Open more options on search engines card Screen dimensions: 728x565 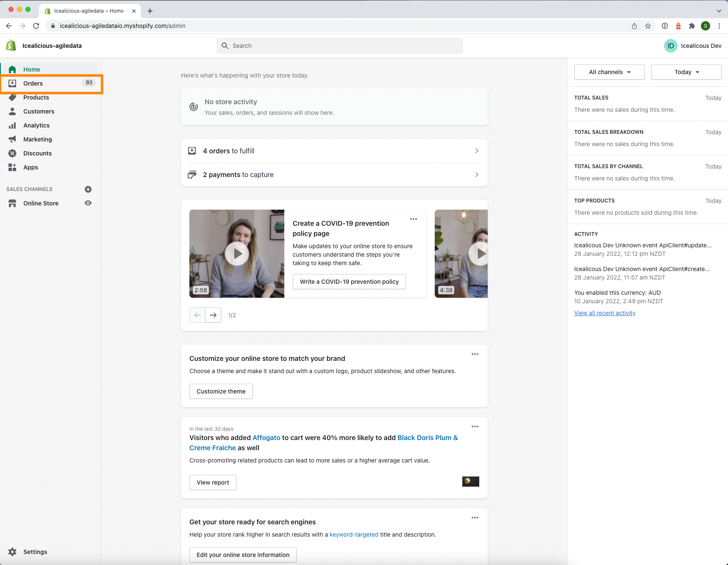pyautogui.click(x=475, y=518)
